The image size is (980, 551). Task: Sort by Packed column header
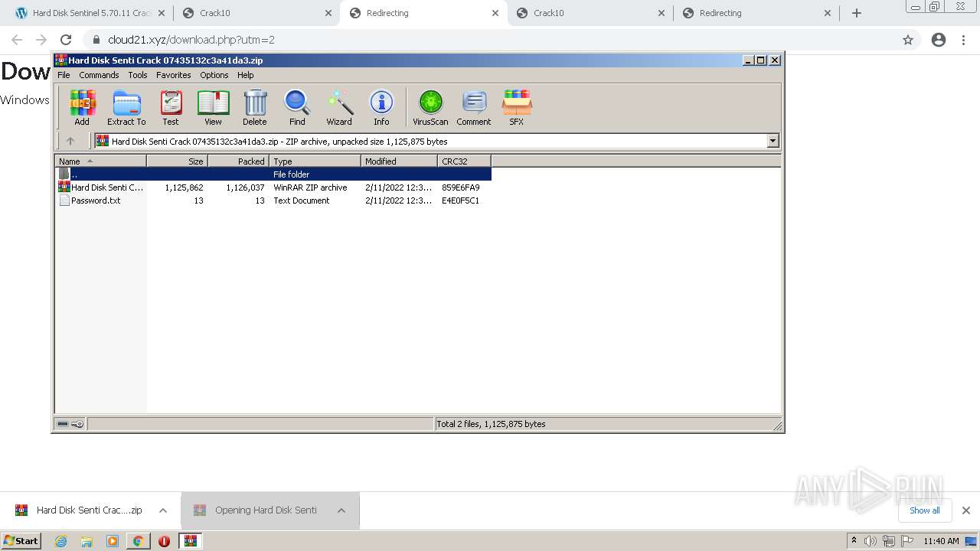tap(239, 161)
